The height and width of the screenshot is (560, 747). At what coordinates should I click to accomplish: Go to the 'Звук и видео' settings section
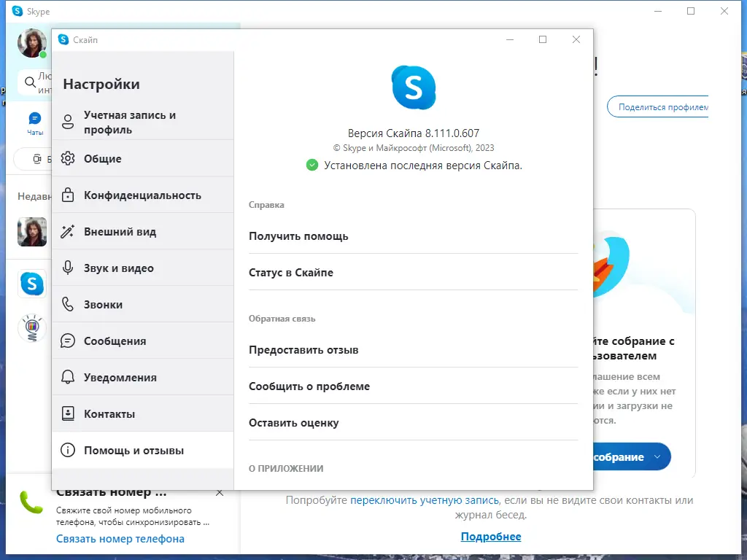pos(142,268)
